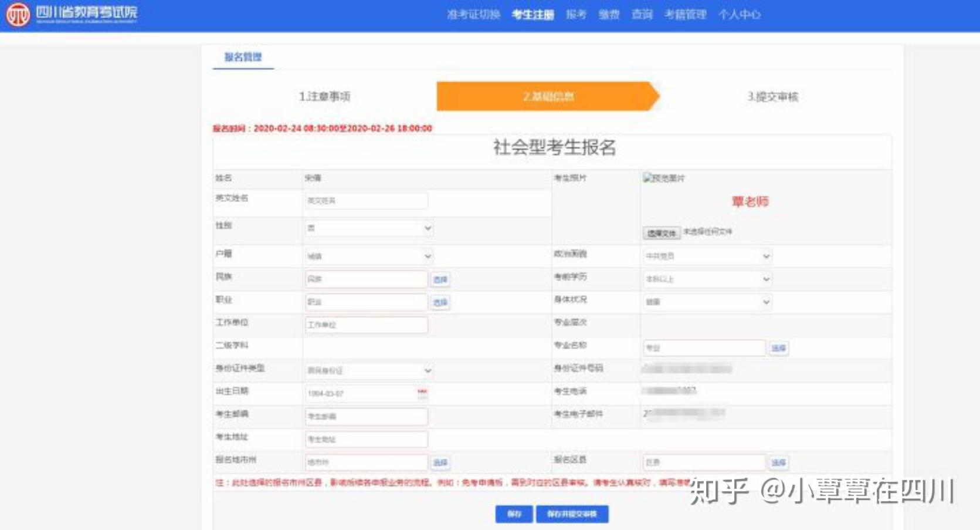Viewport: 980px width, 530px height.
Task: Click the 选择 button next to 民族
Action: [x=440, y=279]
